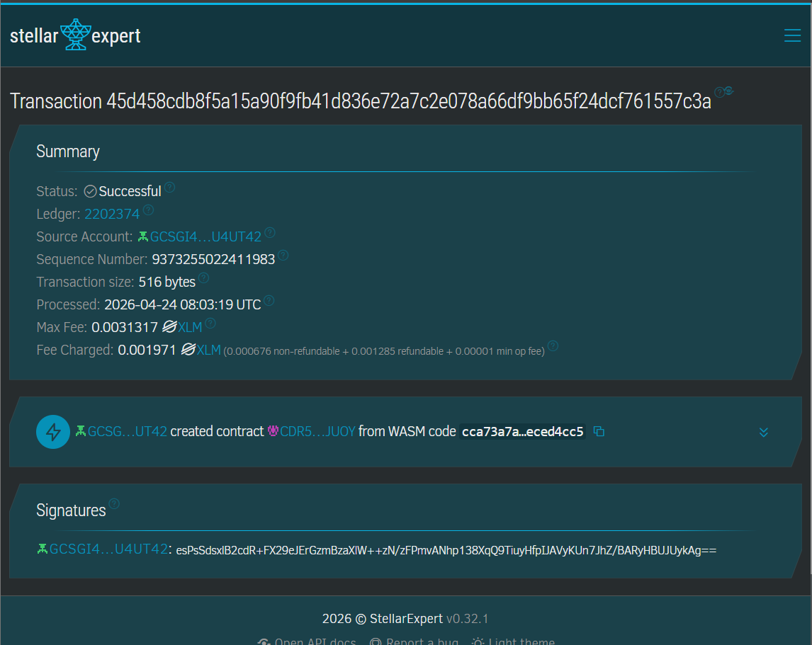Open ledger 2202374

point(112,214)
